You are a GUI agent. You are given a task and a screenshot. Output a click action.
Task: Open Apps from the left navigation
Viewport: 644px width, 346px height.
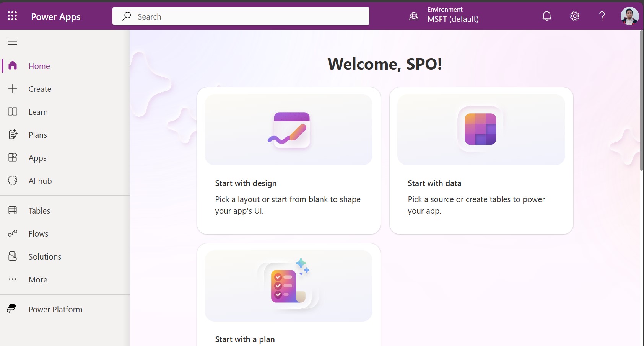(37, 158)
